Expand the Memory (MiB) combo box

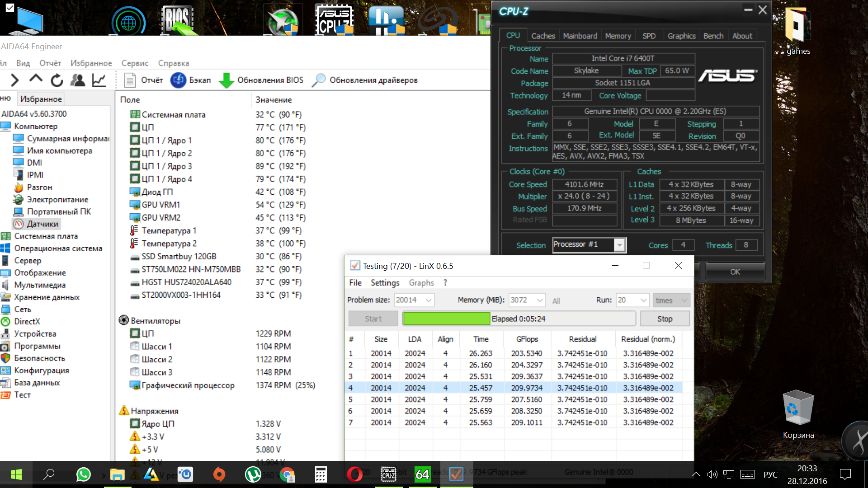click(539, 300)
